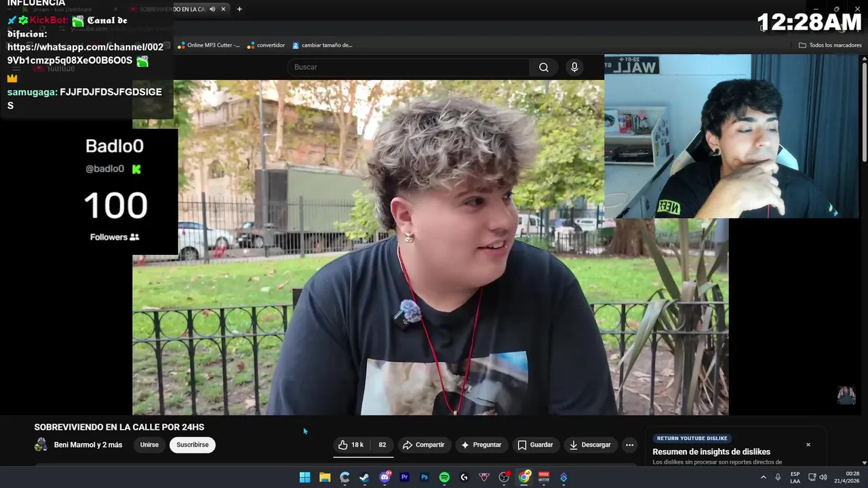This screenshot has height=488, width=868.
Task: Open Windows Start menu
Action: point(305,477)
